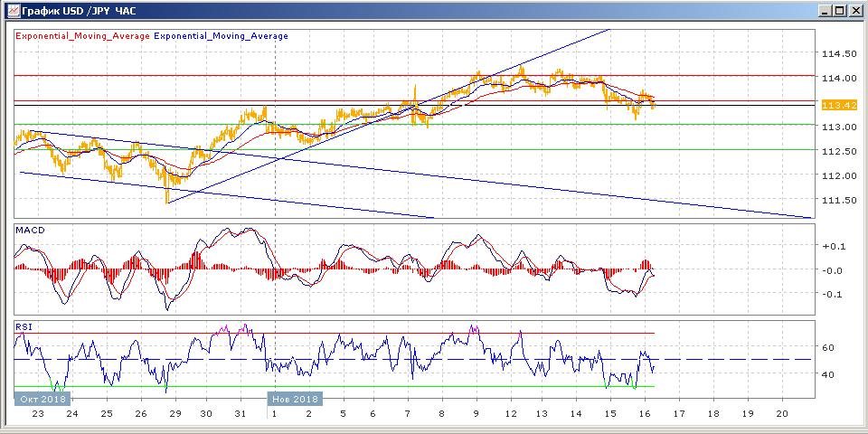Click date label 16 on time axis

645,414
